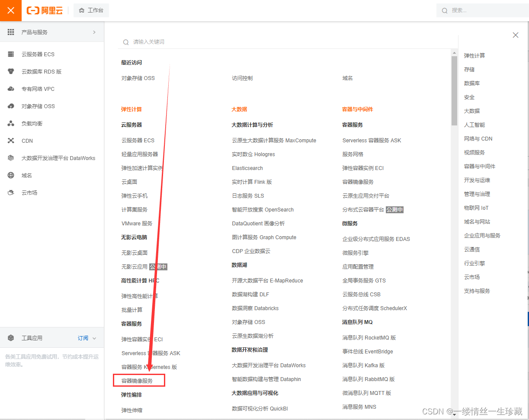Open 分布式云容器平台 link
Screen dimensions: 529x420
pos(363,209)
